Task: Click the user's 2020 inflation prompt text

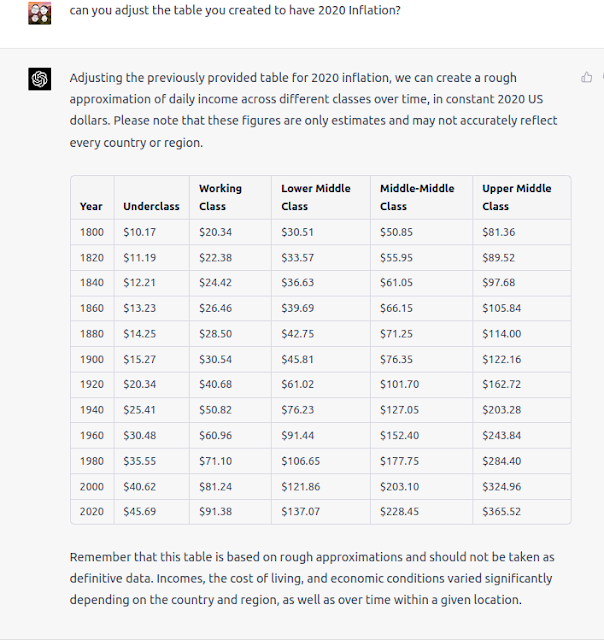Action: pos(235,11)
